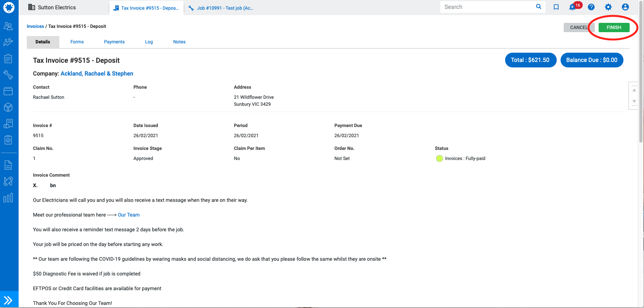Click the green Finish button

pyautogui.click(x=614, y=28)
